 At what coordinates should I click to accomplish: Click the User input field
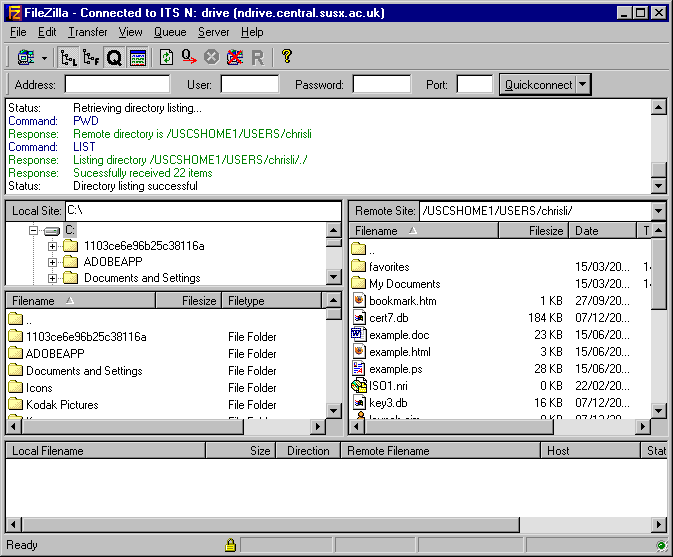click(249, 84)
